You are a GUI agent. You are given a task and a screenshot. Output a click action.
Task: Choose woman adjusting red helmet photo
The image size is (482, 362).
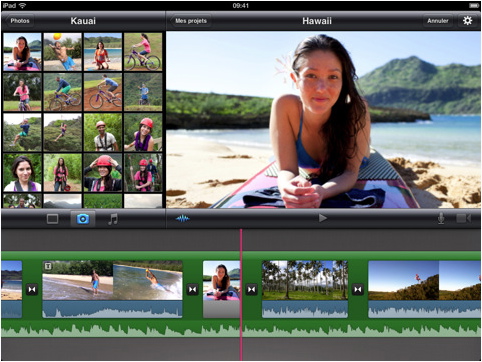103,172
